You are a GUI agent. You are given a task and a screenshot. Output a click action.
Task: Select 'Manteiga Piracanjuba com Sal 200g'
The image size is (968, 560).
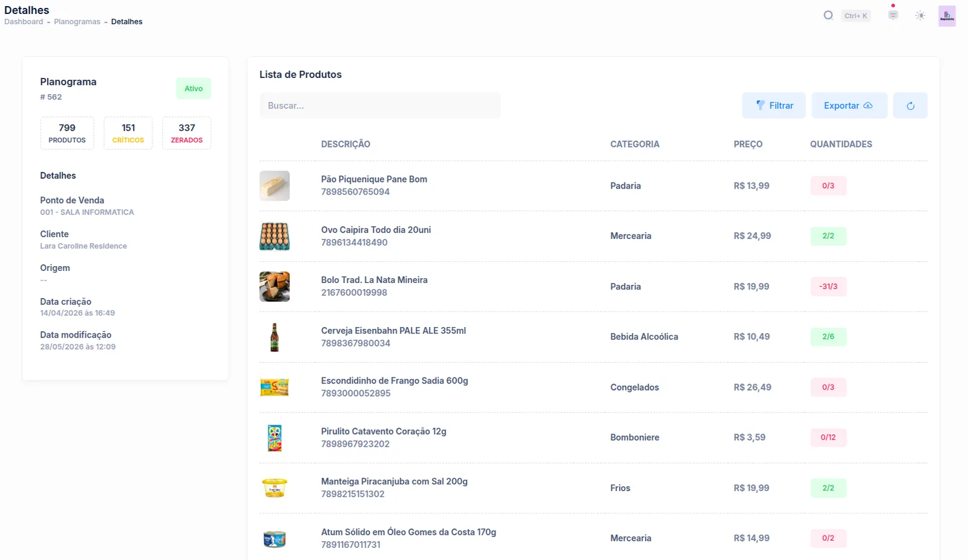(x=394, y=481)
